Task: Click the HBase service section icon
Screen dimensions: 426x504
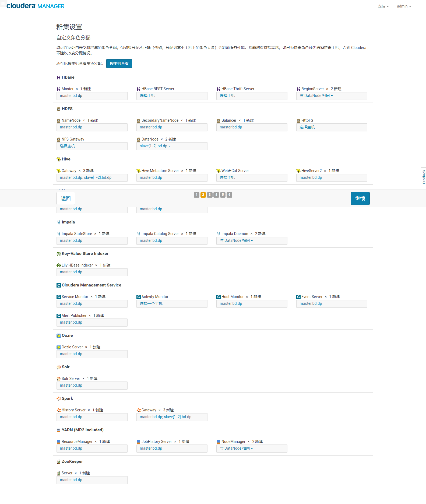Action: (58, 78)
